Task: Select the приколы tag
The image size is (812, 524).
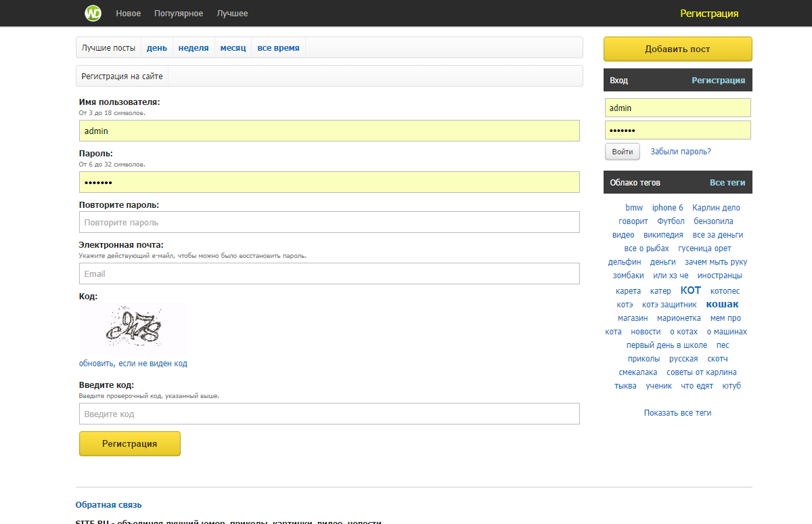Action: point(644,359)
